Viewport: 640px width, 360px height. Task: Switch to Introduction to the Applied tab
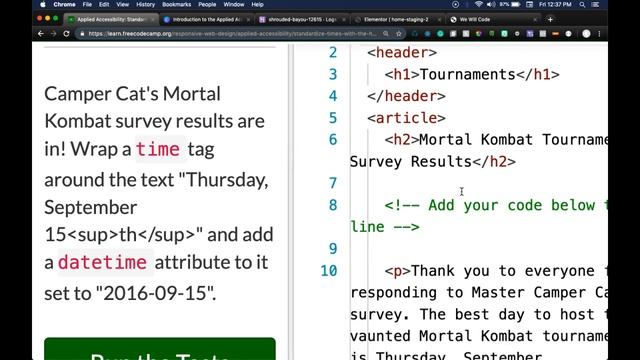pos(206,19)
